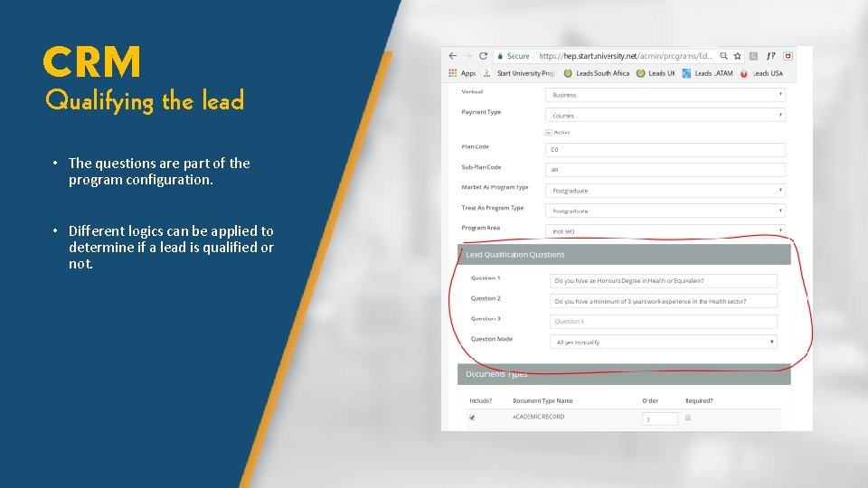Click the Plan Code input field
Image resolution: width=868 pixels, height=488 pixels.
click(x=665, y=149)
